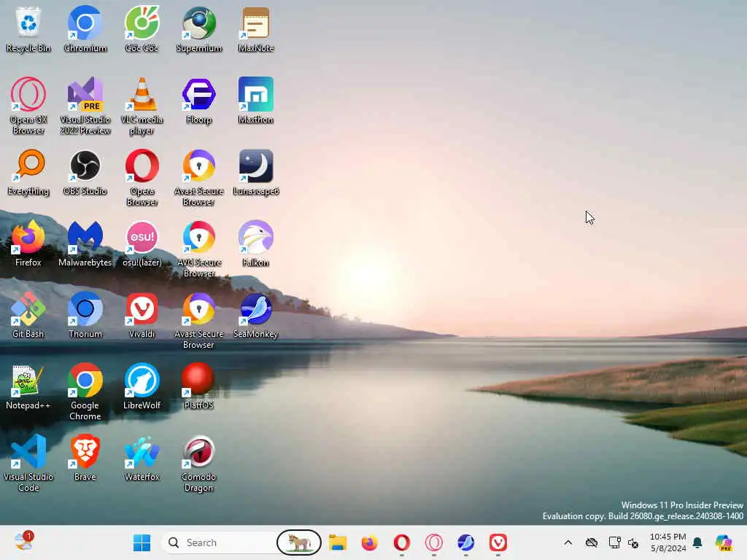This screenshot has height=560, width=747.
Task: Select the Vivaldi desktop shortcut
Action: 142,315
